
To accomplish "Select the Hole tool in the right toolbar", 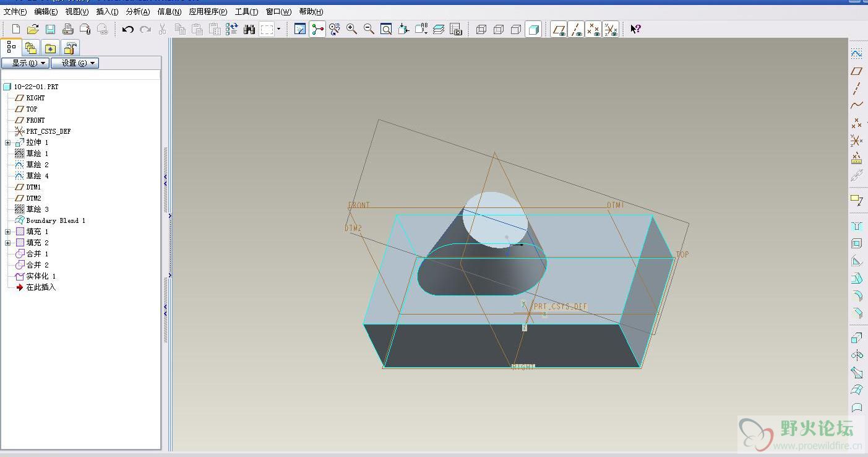I will click(857, 226).
